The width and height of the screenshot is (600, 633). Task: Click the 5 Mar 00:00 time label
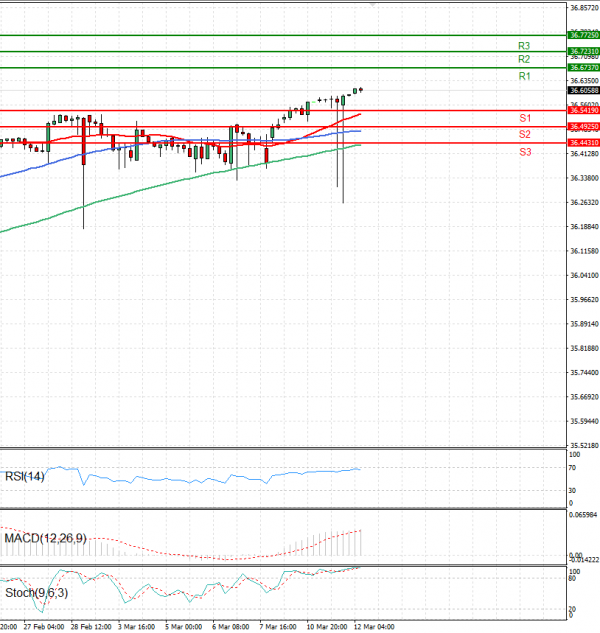[184, 627]
